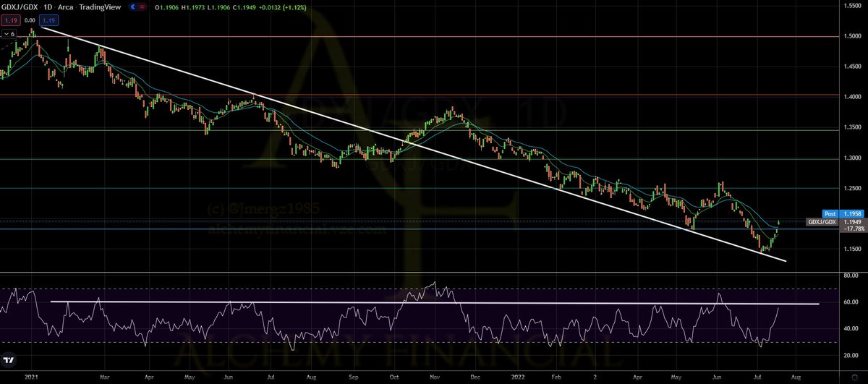Click the 2021 label on time axis

[31, 377]
